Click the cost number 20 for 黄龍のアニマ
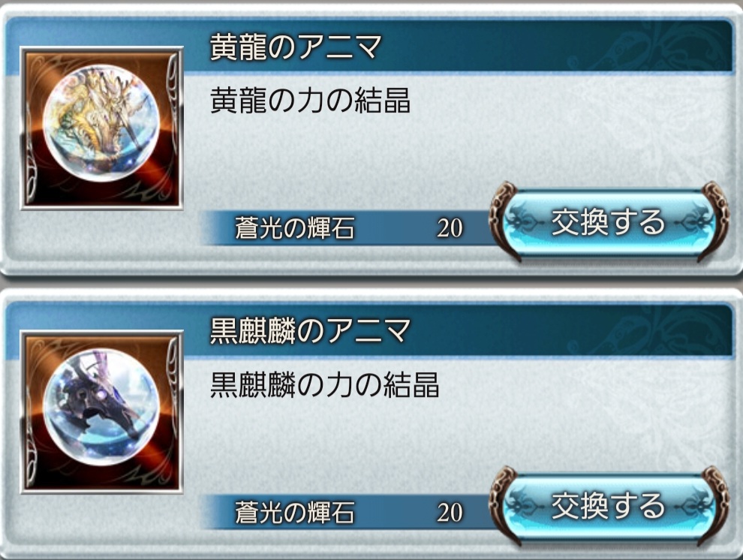743x560 pixels. (x=450, y=228)
